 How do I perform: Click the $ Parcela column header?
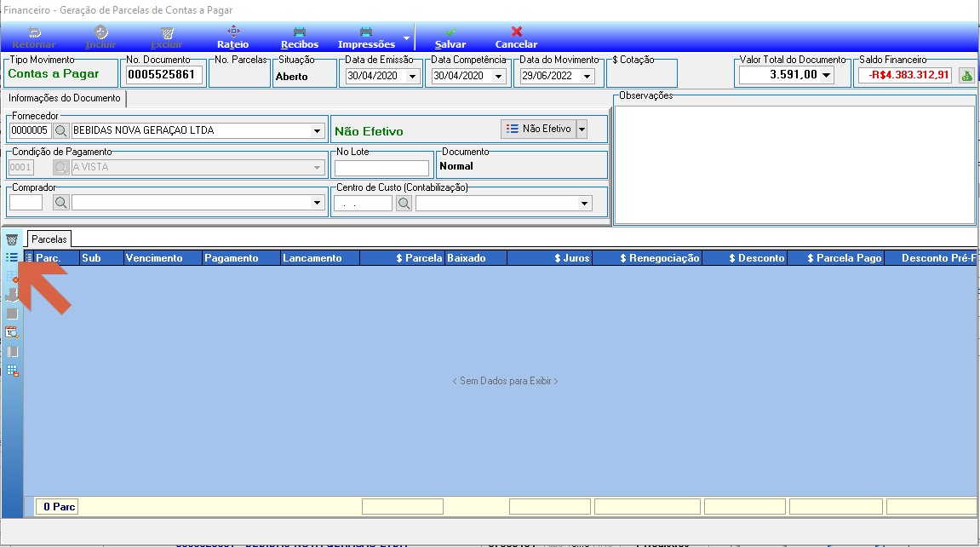(x=402, y=257)
